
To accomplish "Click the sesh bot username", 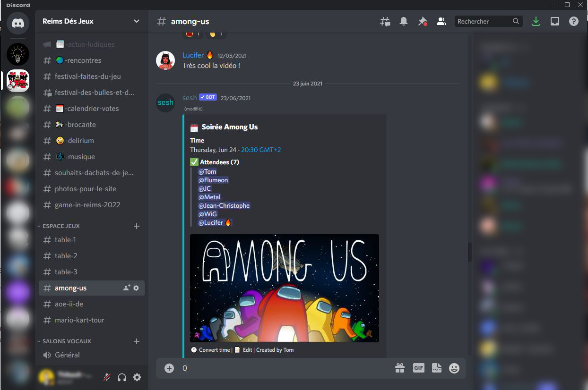I will (x=190, y=98).
